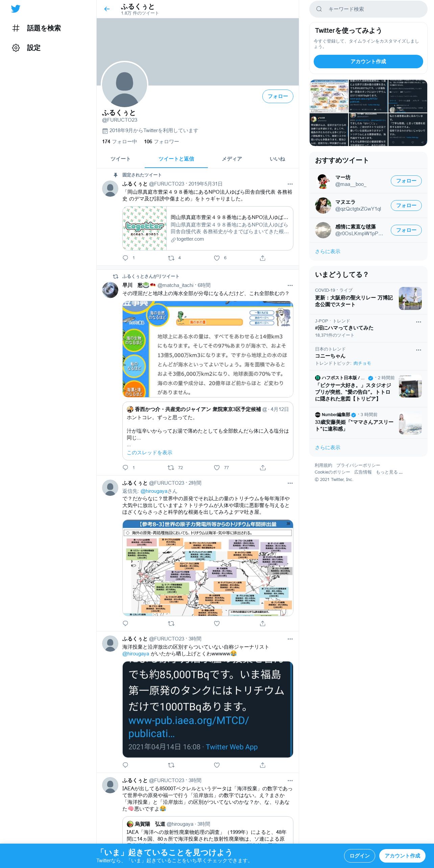Open 利用規約 terms link

pos(323,465)
